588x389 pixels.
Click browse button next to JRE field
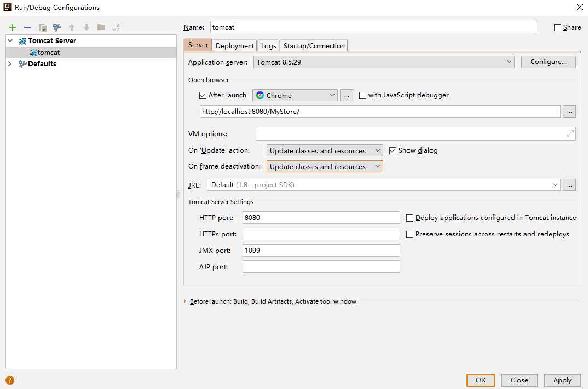[x=569, y=185]
